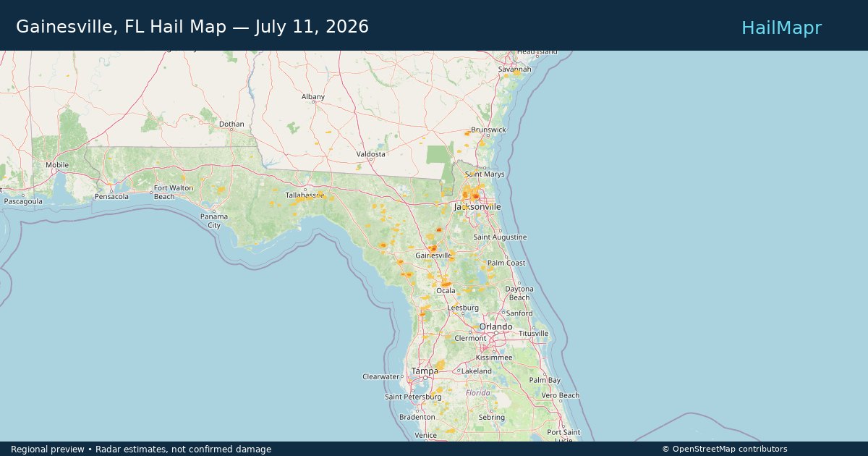Click the Ocala city label

[x=446, y=290]
